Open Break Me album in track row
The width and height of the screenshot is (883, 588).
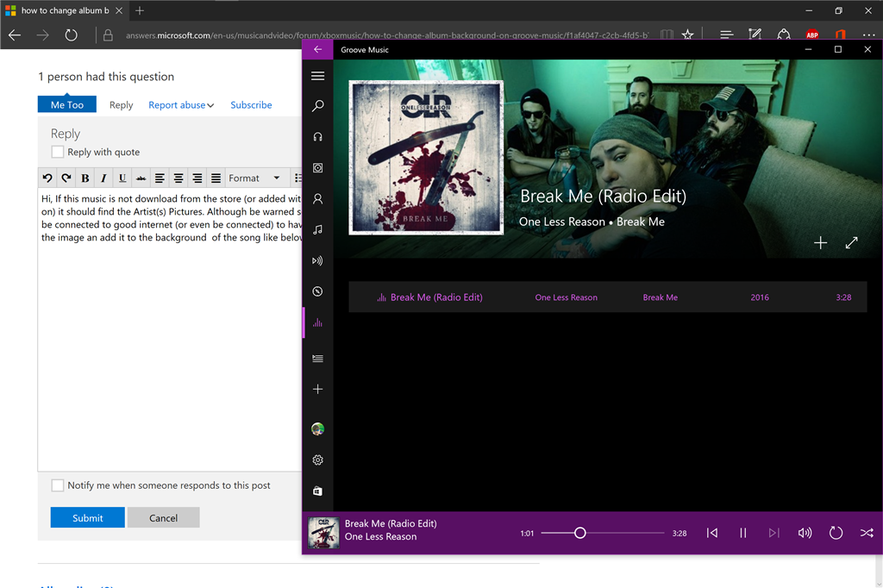[x=660, y=297]
